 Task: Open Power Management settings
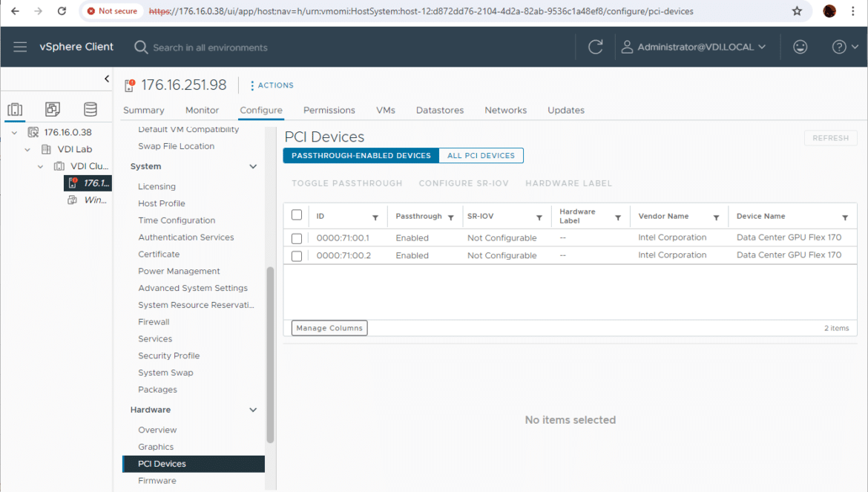point(179,271)
